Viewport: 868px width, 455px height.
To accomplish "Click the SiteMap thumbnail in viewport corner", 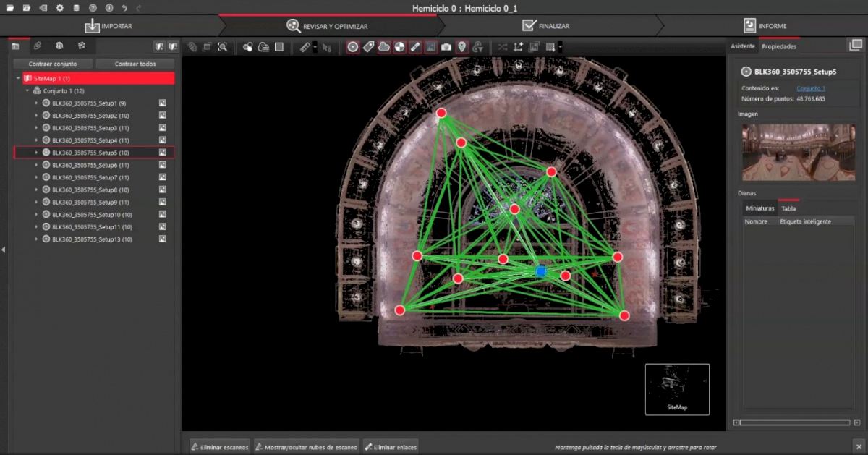I will tap(677, 389).
